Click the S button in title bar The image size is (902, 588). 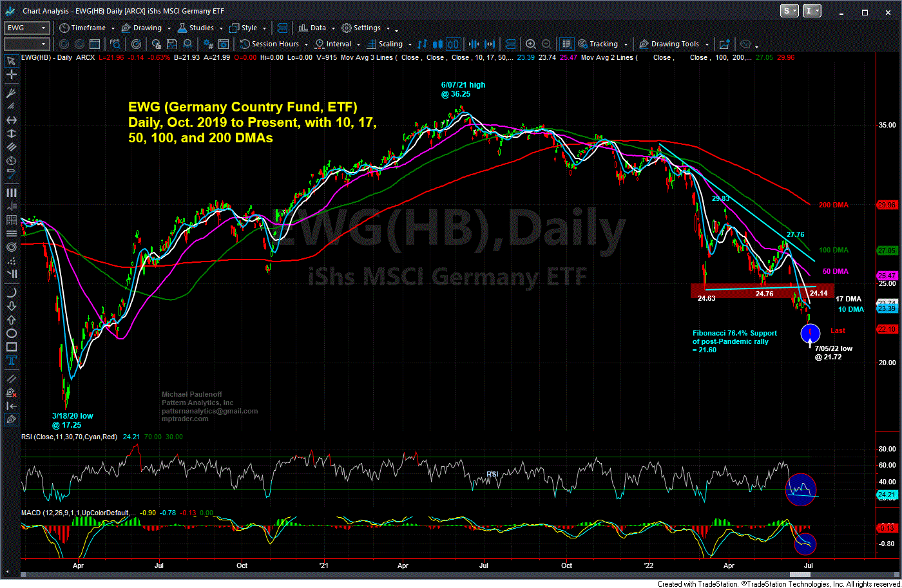click(789, 10)
